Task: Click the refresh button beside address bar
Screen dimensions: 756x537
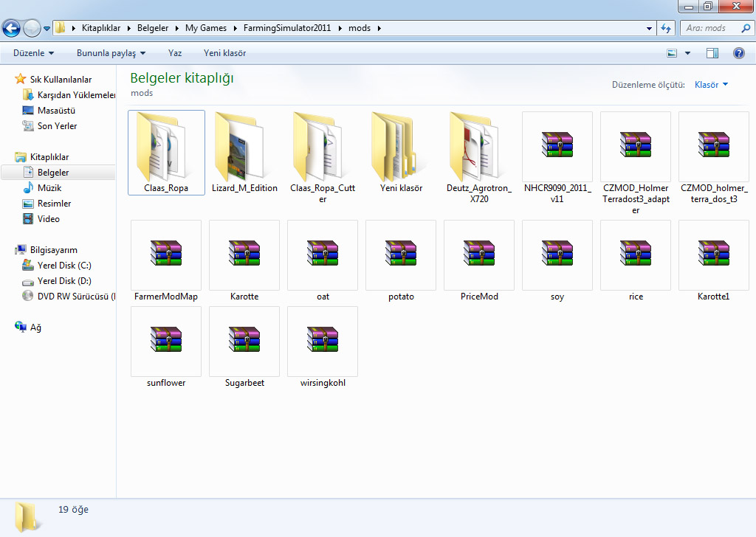Action: tap(666, 28)
